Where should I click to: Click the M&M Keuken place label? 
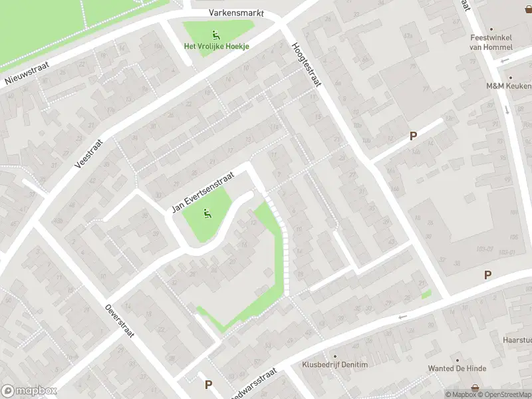[x=509, y=86]
